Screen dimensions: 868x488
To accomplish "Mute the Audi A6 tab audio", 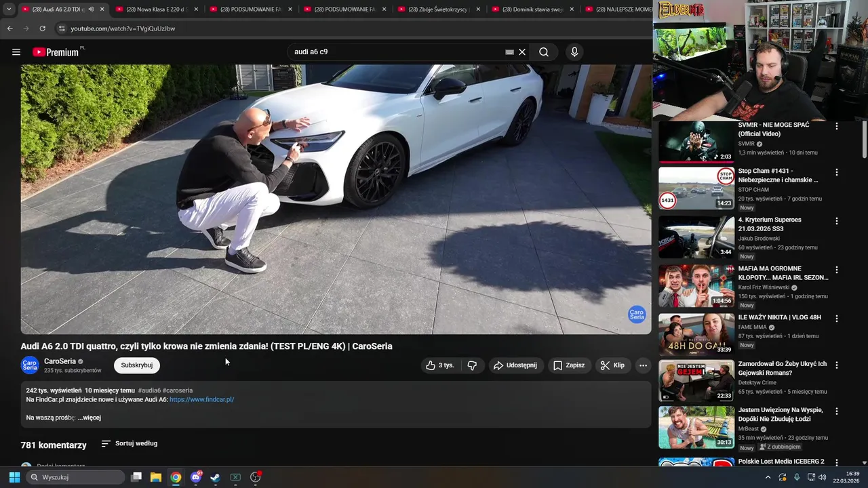I will 92,9.
